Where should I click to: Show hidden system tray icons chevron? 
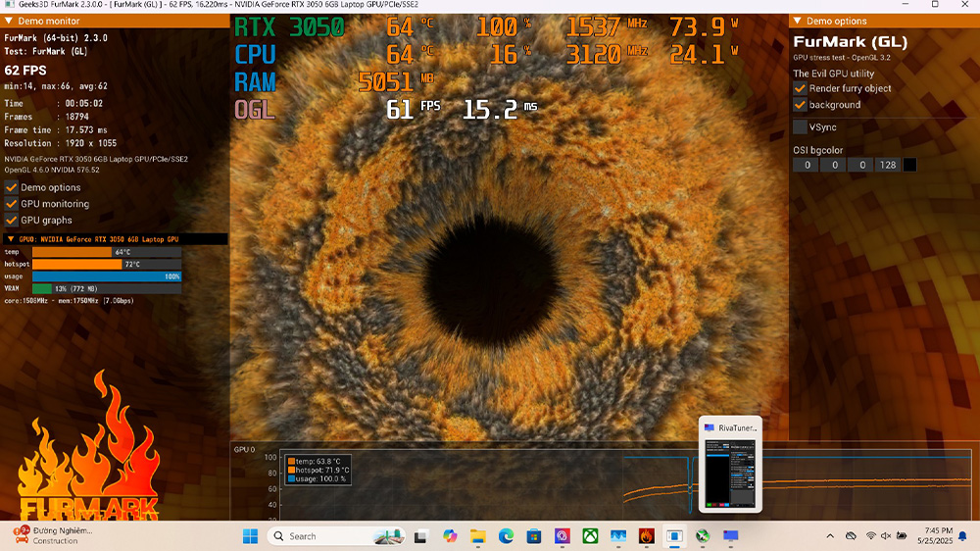pyautogui.click(x=830, y=536)
